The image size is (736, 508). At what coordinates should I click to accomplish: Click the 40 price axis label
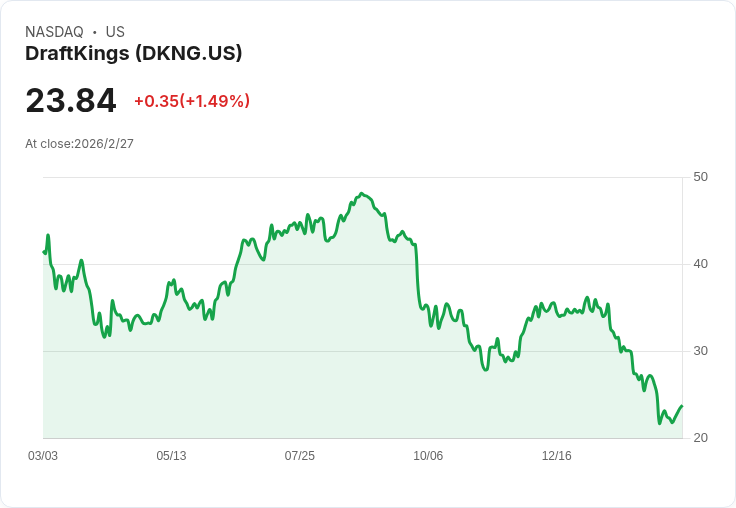pyautogui.click(x=700, y=264)
